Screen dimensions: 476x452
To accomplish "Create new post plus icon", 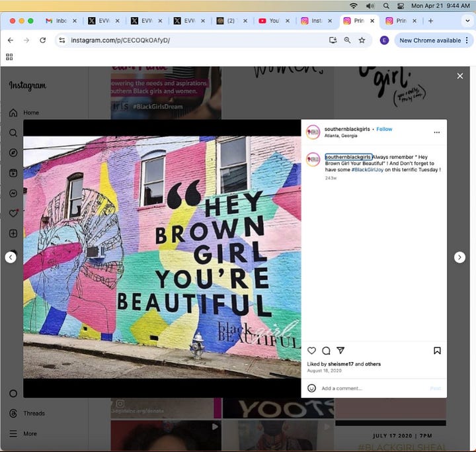I will point(13,234).
